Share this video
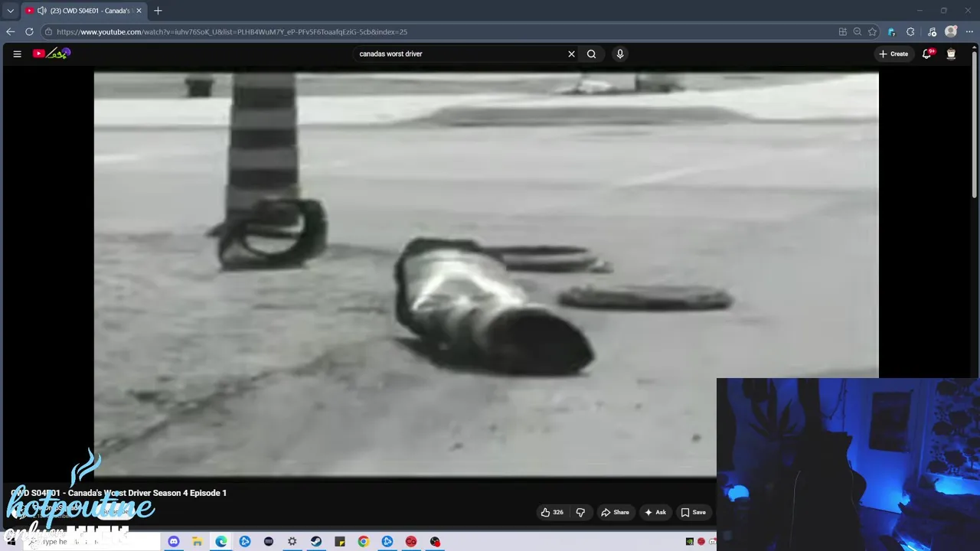Screen dimensions: 980x551 pos(615,512)
